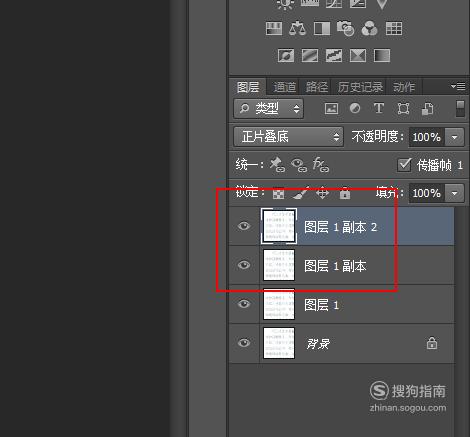Click the unify layer visibility icon
This screenshot has height=437, width=470.
299,165
